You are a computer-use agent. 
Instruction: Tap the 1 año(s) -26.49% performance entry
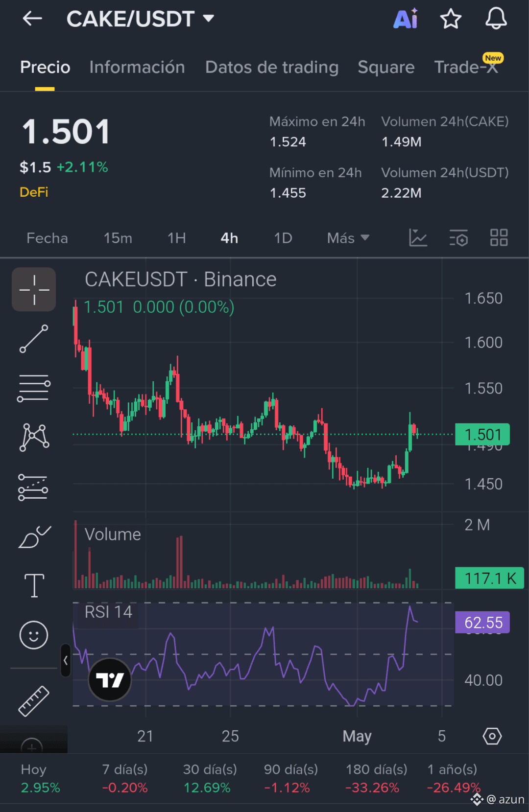454,779
